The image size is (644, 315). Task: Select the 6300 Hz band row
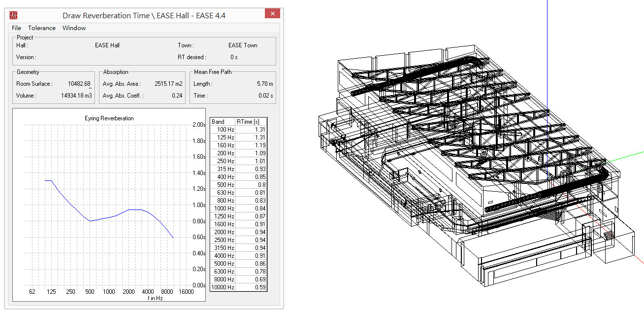coord(238,272)
